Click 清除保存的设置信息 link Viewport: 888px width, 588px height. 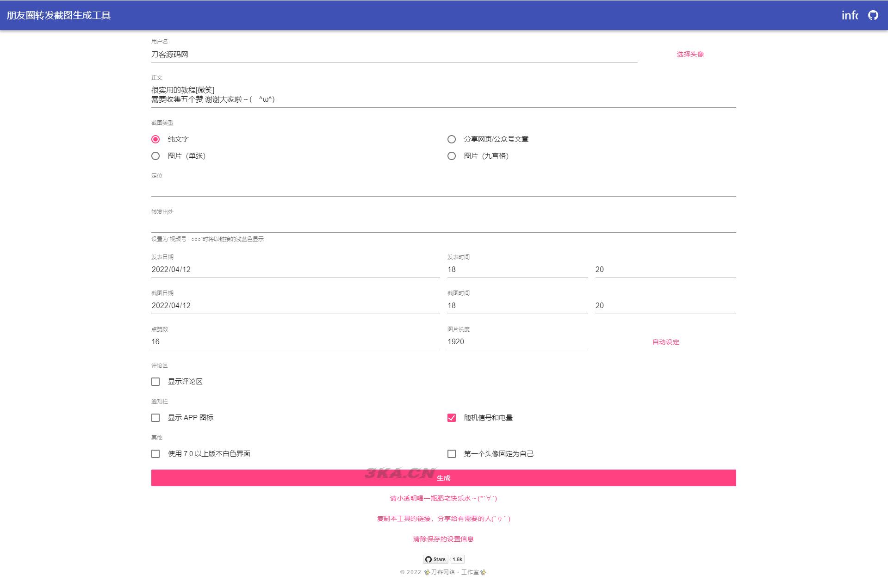(x=443, y=539)
